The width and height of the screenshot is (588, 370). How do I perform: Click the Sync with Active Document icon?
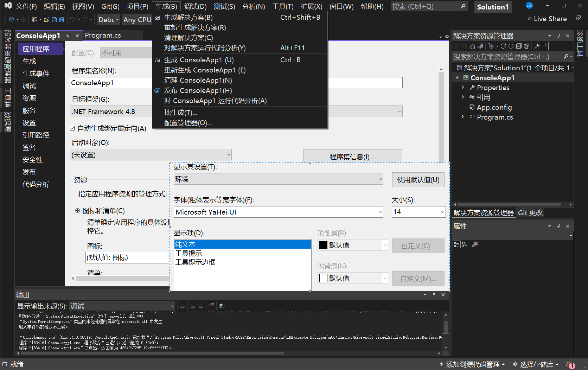point(503,46)
